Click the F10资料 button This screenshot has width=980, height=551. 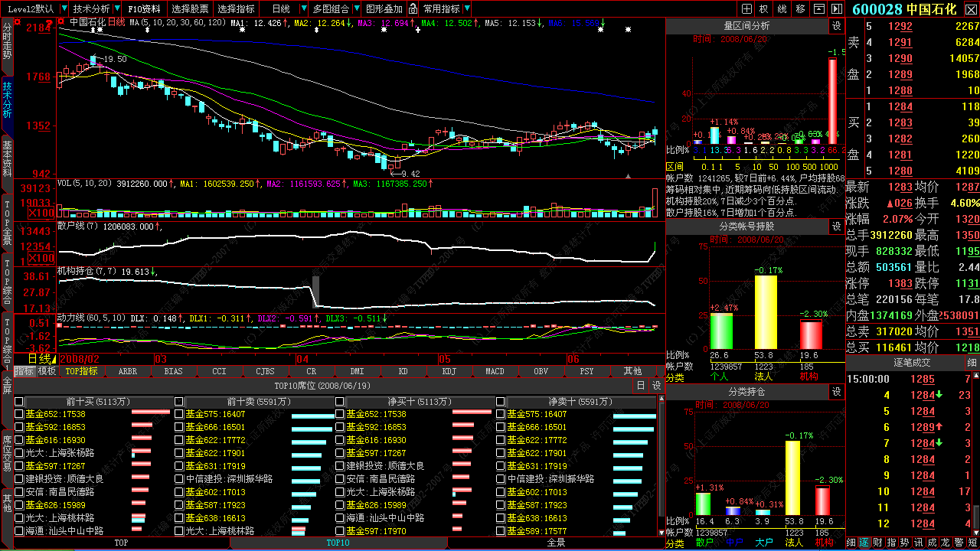[x=144, y=9]
